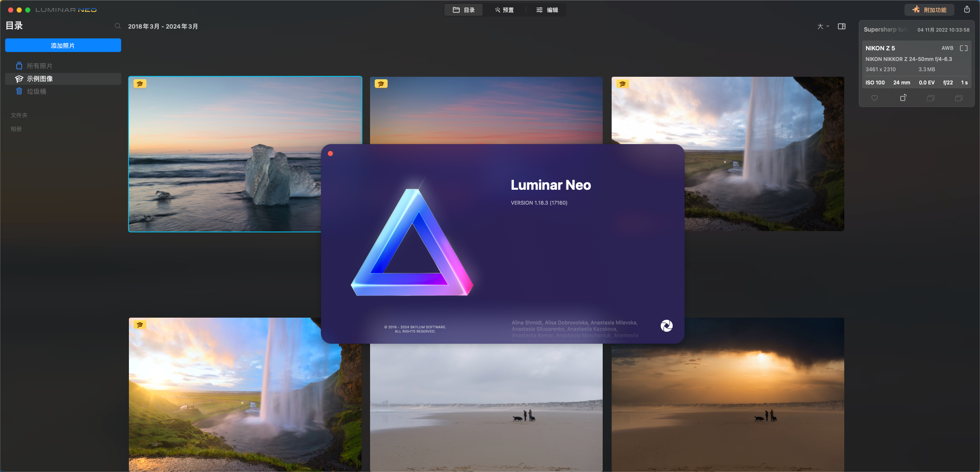Click the 相册 albums section label

point(16,129)
